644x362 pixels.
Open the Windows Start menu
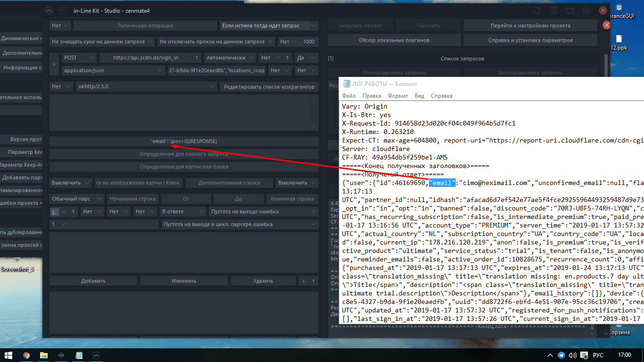point(8,355)
